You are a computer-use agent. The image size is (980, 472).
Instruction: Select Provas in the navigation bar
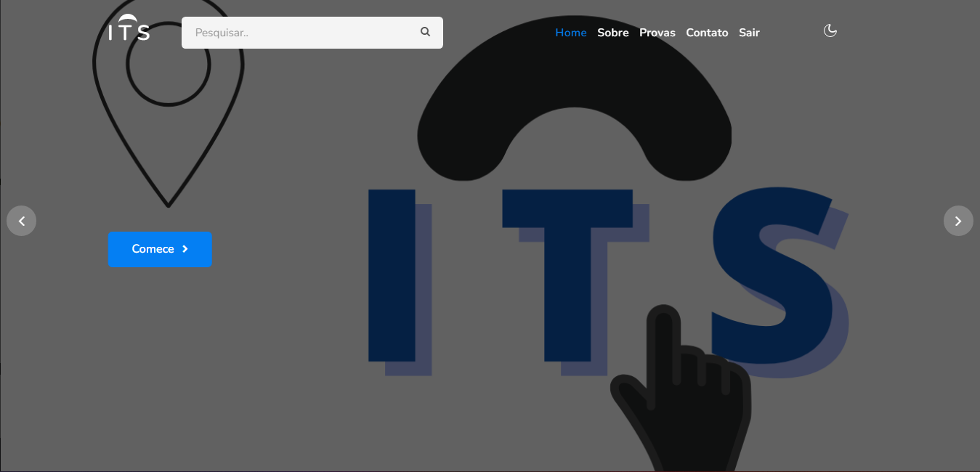coord(657,32)
